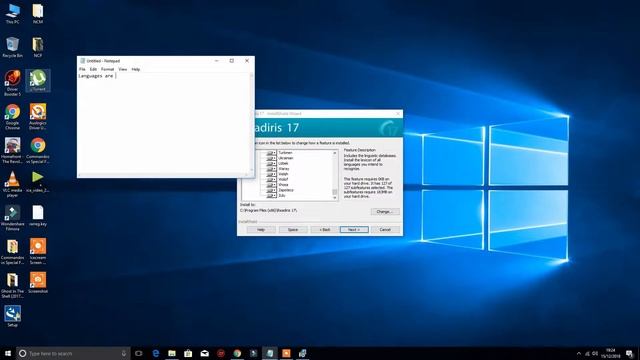
Task: Click Change to modify install folder
Action: [385, 211]
